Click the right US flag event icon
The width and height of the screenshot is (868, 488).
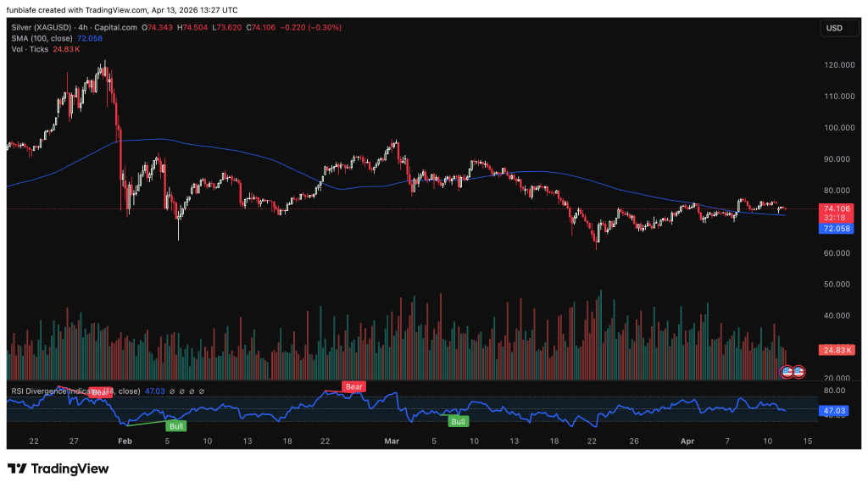point(798,372)
